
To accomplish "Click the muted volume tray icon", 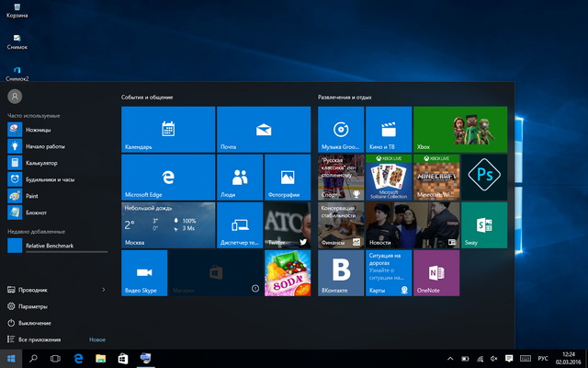I will click(x=494, y=359).
